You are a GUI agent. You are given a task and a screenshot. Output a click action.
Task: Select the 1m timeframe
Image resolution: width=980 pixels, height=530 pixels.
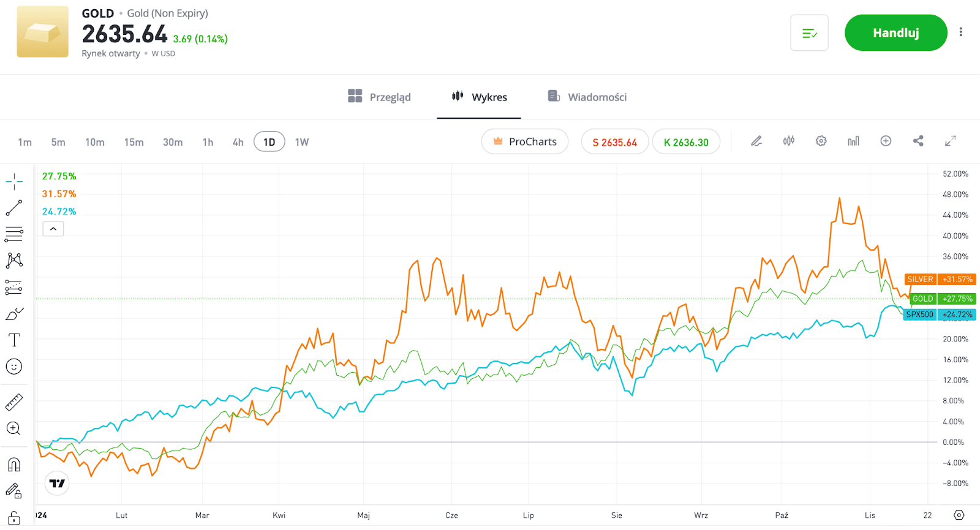pos(24,142)
